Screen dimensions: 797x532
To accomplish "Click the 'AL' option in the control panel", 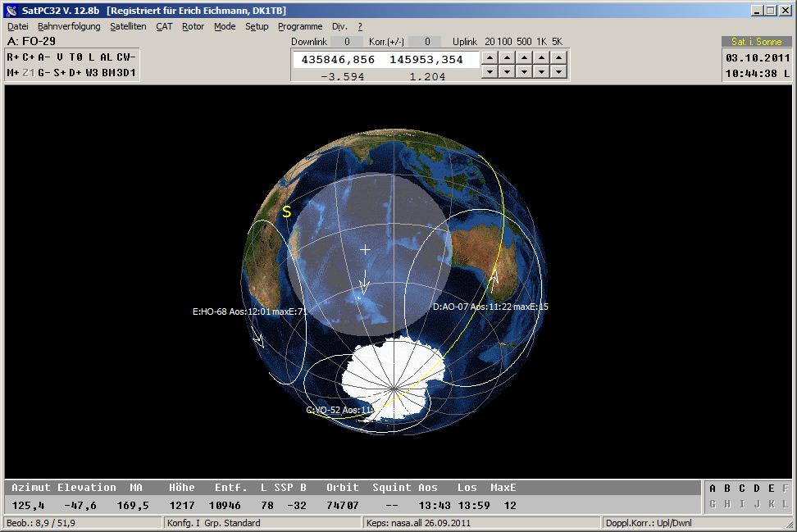I will [x=106, y=57].
